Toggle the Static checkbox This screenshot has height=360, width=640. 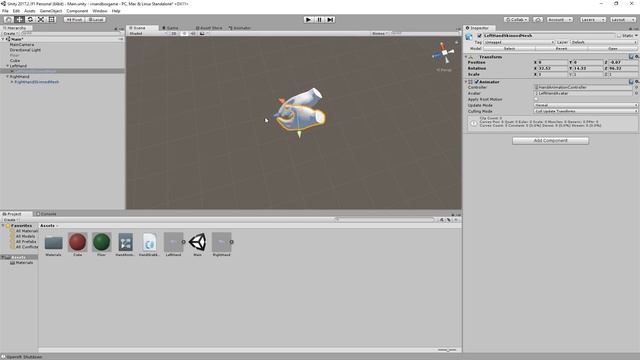point(619,36)
